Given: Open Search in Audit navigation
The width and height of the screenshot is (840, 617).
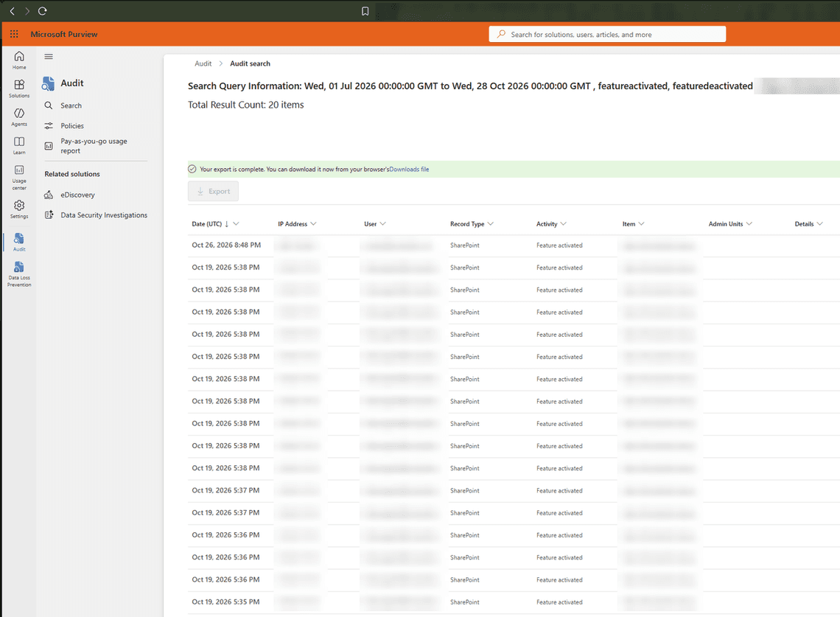Looking at the screenshot, I should (x=71, y=105).
